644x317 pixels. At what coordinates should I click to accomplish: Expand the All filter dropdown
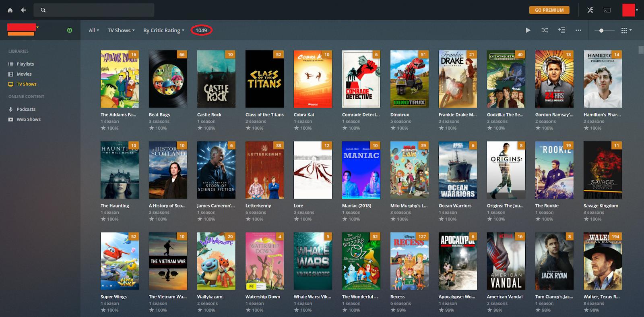pyautogui.click(x=94, y=30)
